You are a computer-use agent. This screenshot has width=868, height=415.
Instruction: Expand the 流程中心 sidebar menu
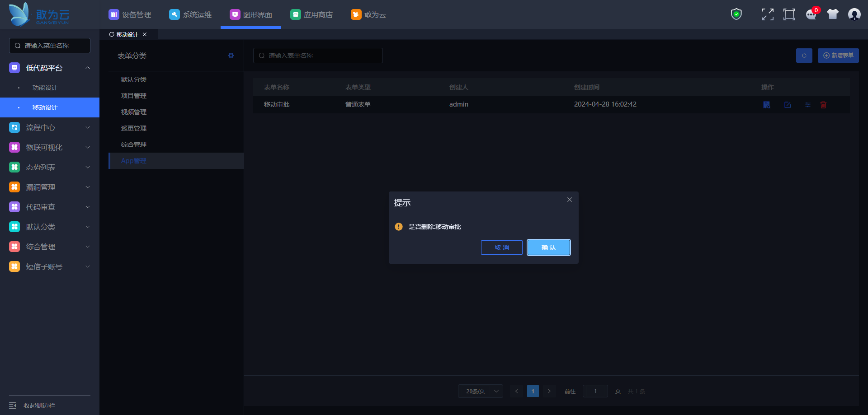50,128
